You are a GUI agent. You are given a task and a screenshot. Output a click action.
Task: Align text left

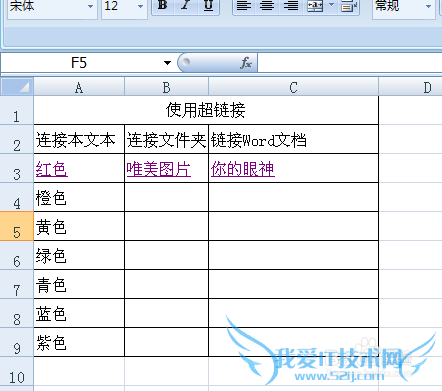tap(244, 6)
